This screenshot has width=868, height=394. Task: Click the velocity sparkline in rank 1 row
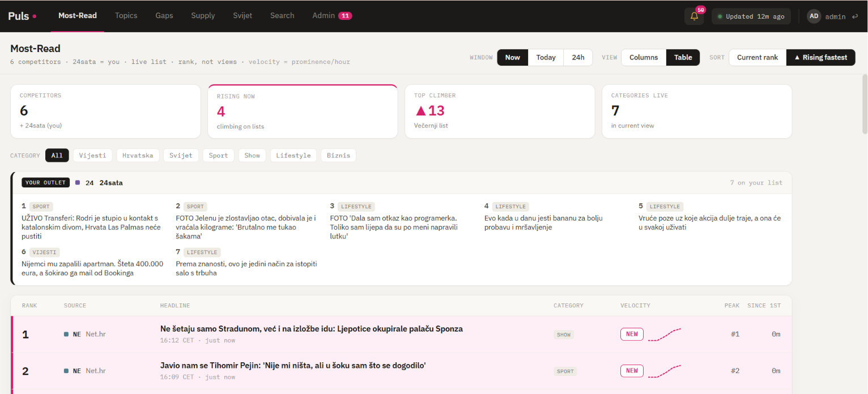coord(664,334)
